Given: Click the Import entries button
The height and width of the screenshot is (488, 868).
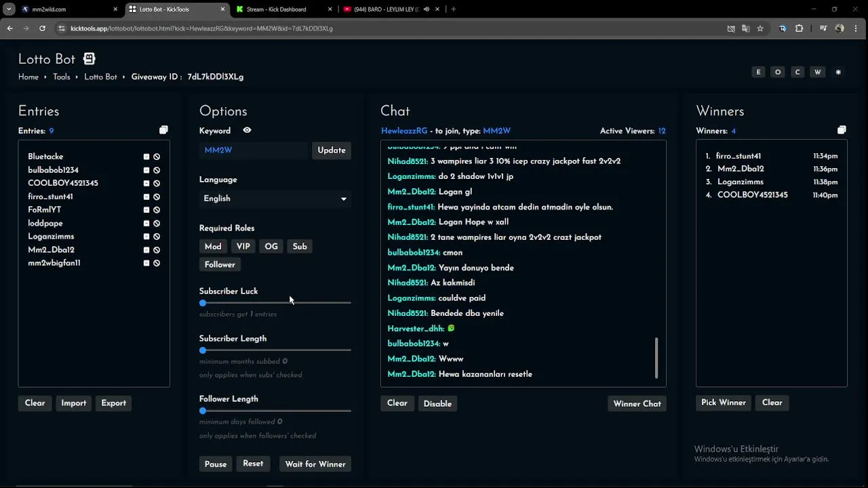Looking at the screenshot, I should coord(74,403).
